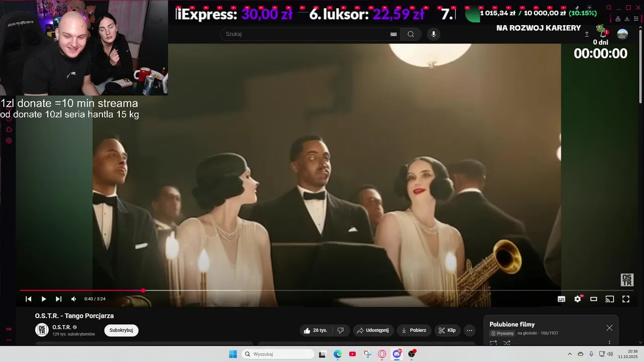Toggle playlist shuffle in Polubione filmy
The height and width of the screenshot is (362, 644).
click(507, 343)
